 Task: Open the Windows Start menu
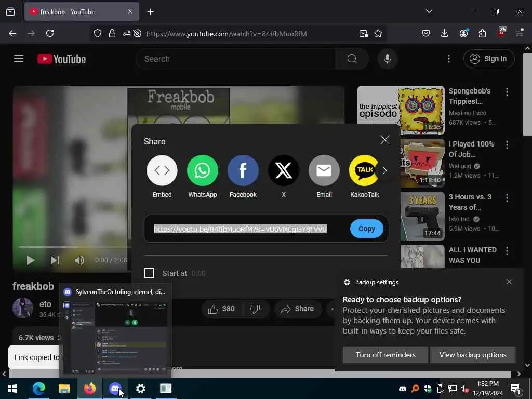point(12,389)
